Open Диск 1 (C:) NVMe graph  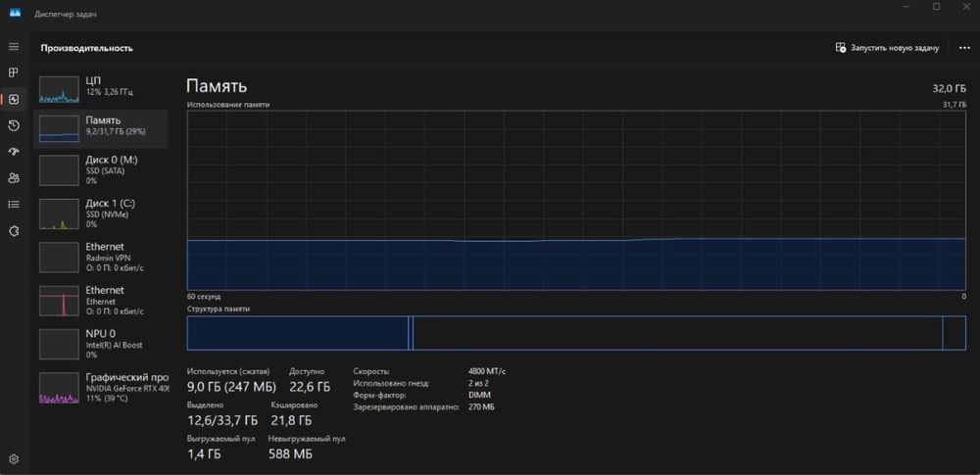[101, 213]
